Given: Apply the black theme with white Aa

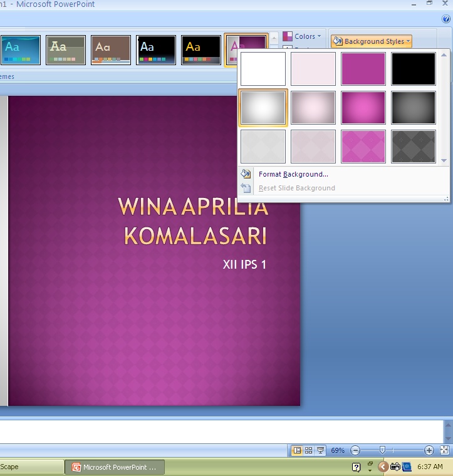Looking at the screenshot, I should tap(156, 50).
